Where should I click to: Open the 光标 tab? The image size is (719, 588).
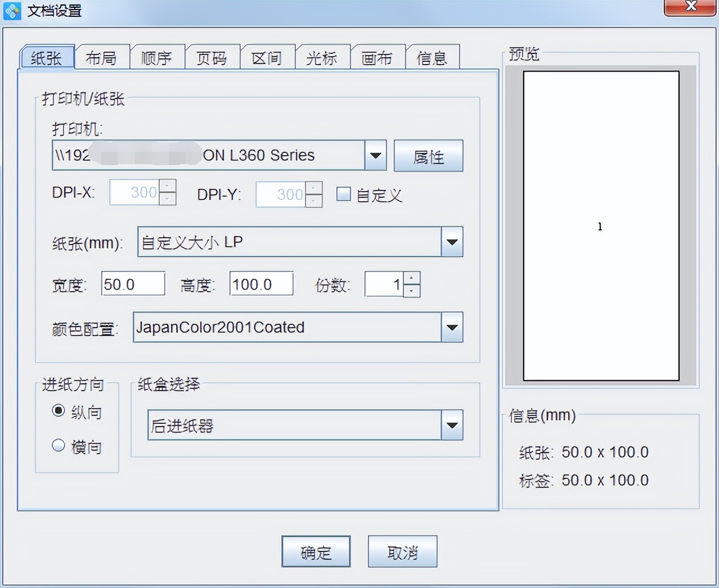coord(323,57)
